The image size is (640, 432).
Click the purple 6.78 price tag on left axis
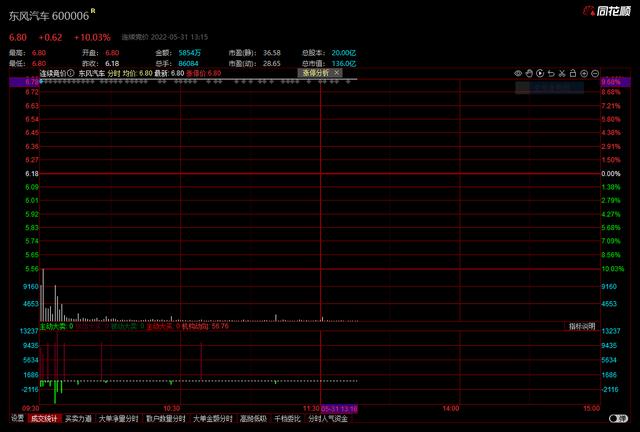click(24, 82)
